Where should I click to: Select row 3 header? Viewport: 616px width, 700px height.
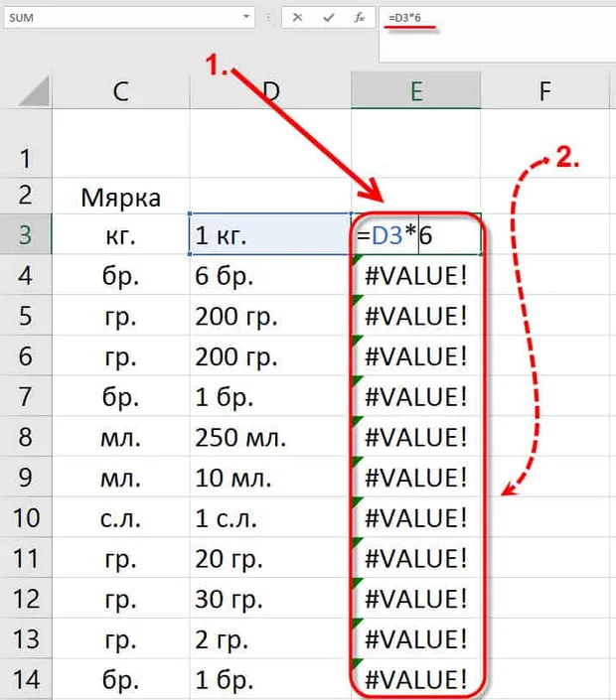26,234
